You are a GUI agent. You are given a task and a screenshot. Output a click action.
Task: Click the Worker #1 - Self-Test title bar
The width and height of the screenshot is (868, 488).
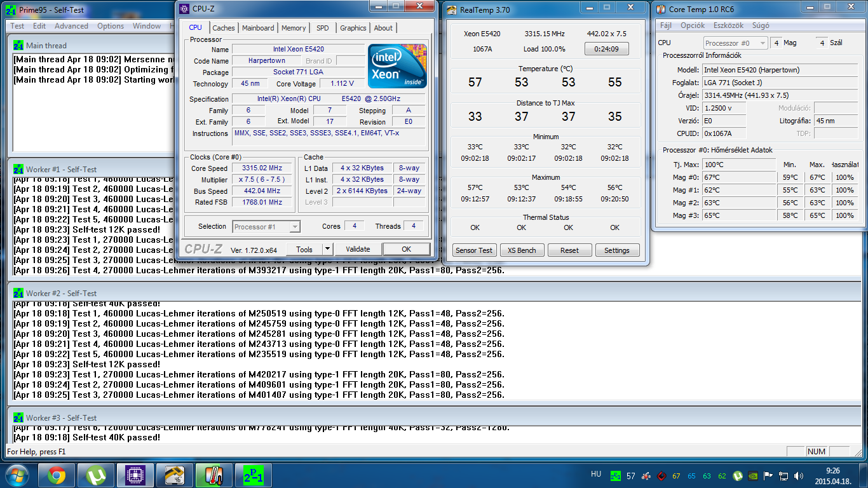pos(434,170)
